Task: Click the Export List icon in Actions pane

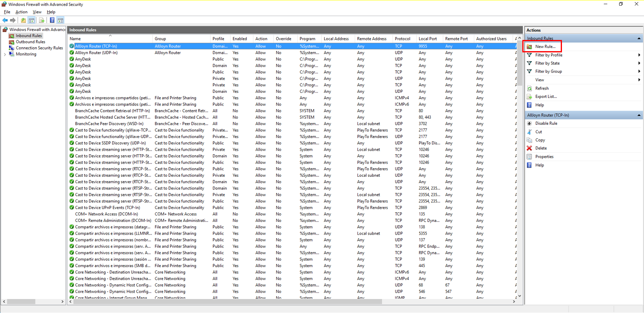Action: click(530, 97)
